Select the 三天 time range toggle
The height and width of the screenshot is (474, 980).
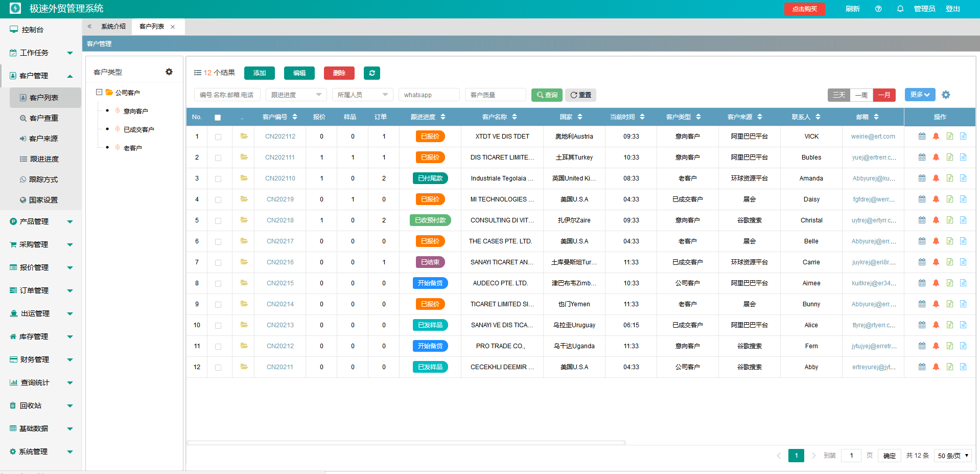click(839, 95)
